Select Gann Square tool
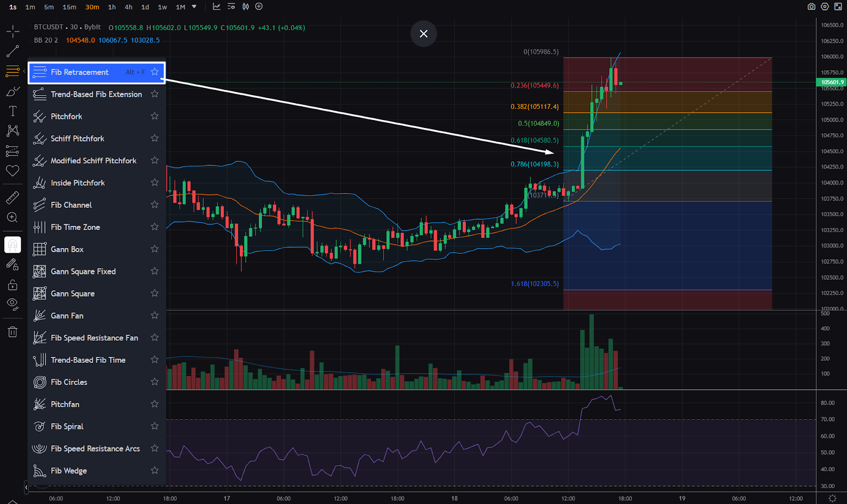 pyautogui.click(x=97, y=294)
